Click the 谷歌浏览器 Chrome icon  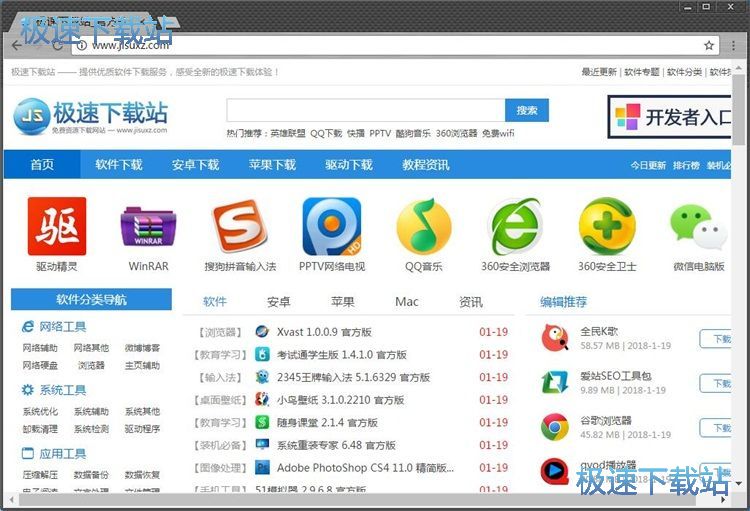point(555,427)
